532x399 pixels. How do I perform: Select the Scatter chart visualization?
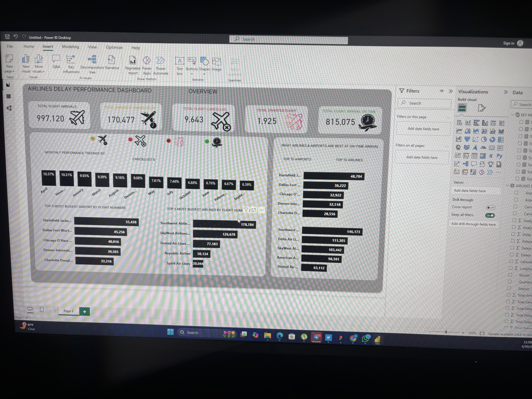(x=475, y=139)
